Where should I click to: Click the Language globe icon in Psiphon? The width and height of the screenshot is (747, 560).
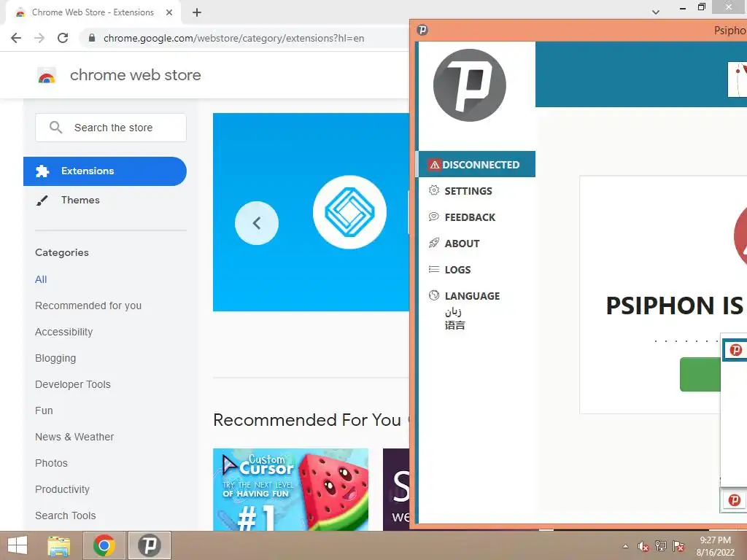click(433, 295)
